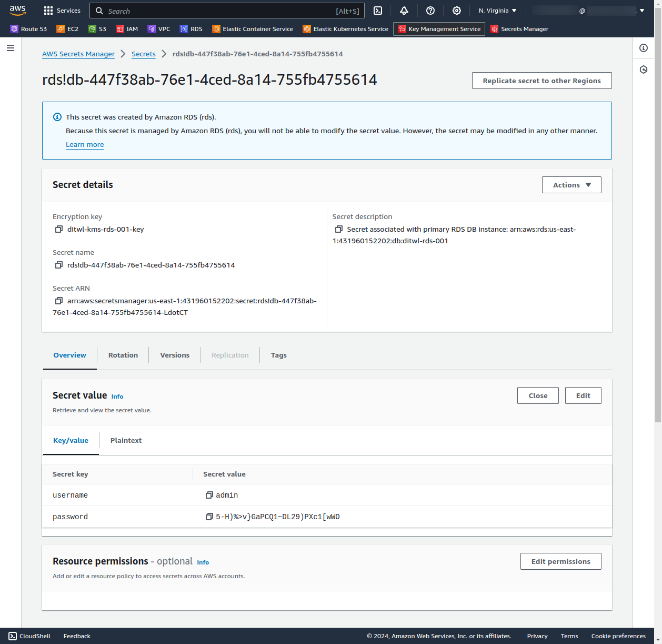Launch CloudShell from the footer

pos(29,636)
